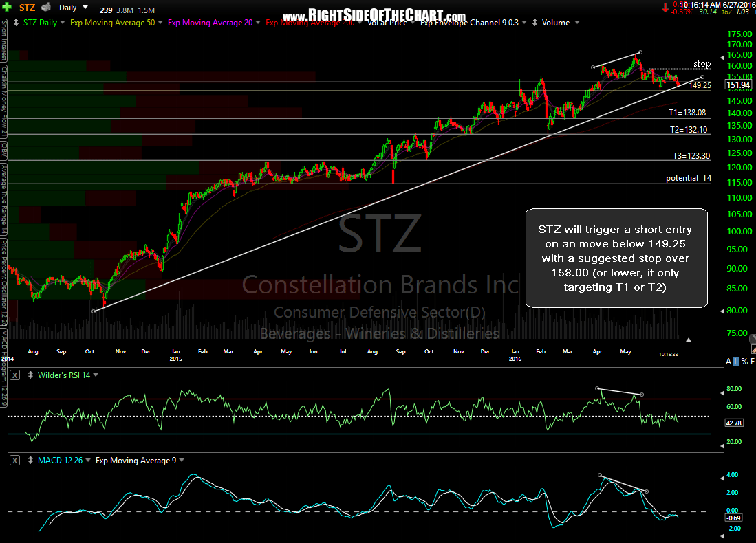This screenshot has width=756, height=543.
Task: Click the 3.8M volume value
Action: tap(125, 10)
